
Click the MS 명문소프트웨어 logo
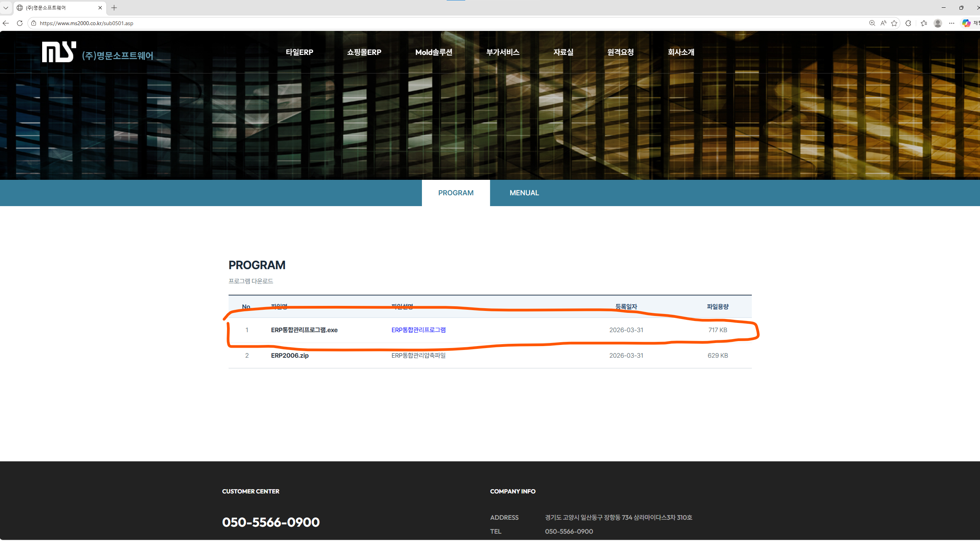point(97,52)
